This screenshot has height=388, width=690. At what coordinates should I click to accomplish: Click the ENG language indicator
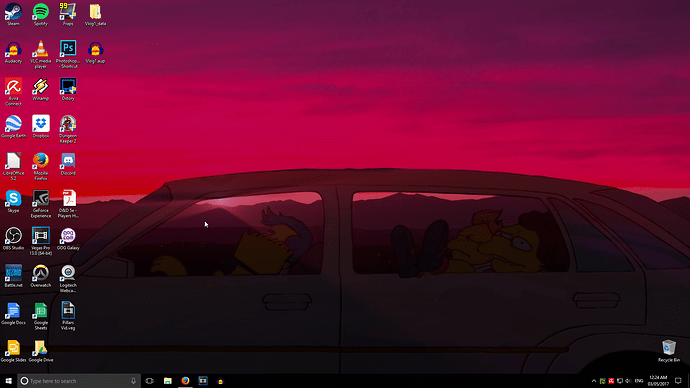639,381
